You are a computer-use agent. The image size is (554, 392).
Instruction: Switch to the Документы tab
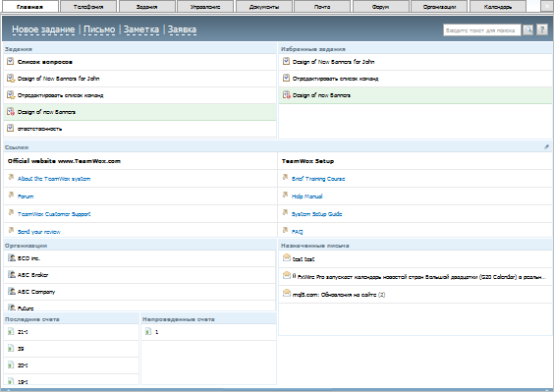click(264, 7)
